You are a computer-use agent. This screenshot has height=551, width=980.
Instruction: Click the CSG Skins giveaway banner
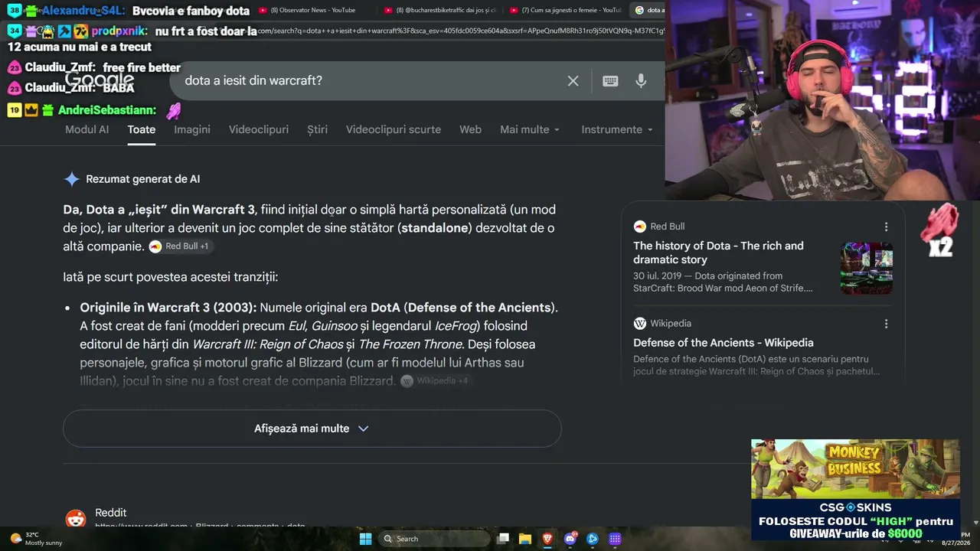pos(855,520)
